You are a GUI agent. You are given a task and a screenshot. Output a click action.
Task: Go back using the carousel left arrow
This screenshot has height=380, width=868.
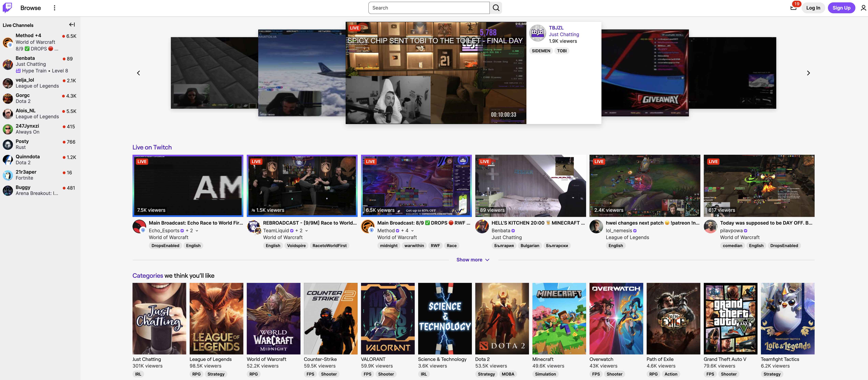pyautogui.click(x=138, y=73)
